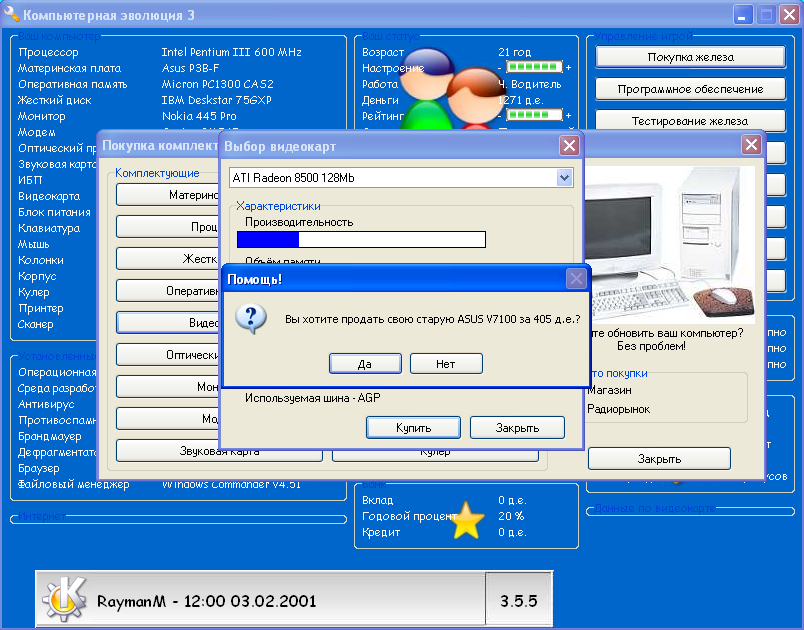
Task: Click the computer picture in purchase window
Action: point(670,245)
